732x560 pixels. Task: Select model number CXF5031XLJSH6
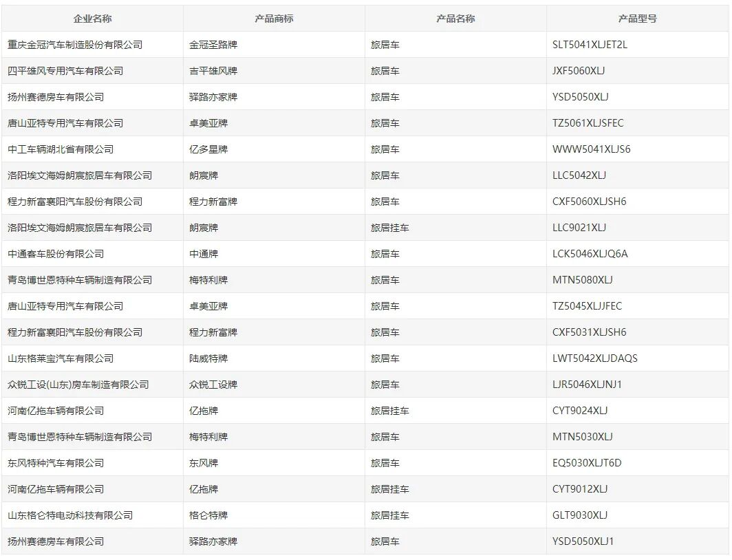[589, 332]
